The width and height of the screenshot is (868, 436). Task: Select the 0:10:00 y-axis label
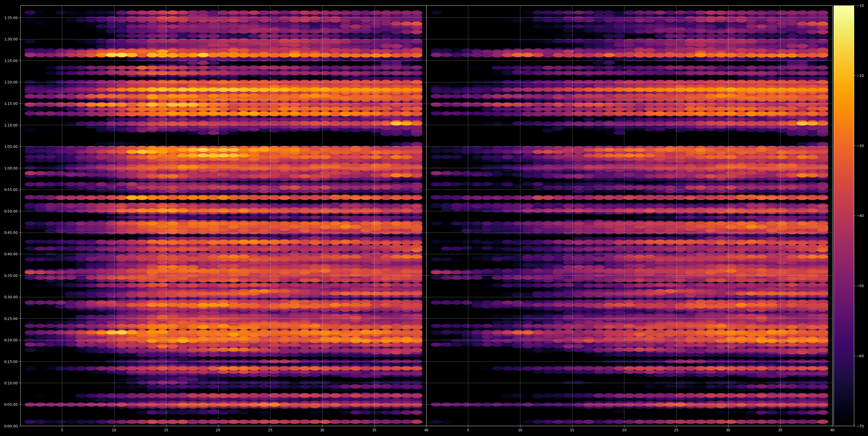click(x=11, y=383)
